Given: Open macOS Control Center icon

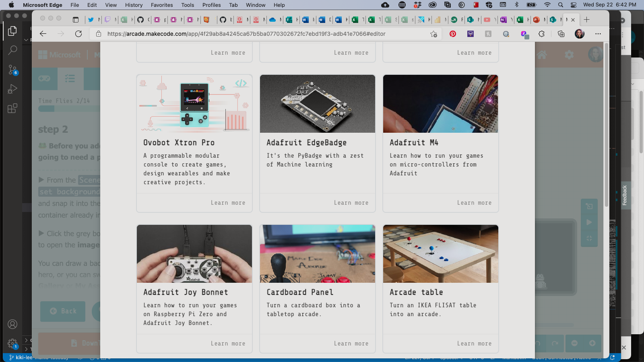Looking at the screenshot, I should 574,5.
